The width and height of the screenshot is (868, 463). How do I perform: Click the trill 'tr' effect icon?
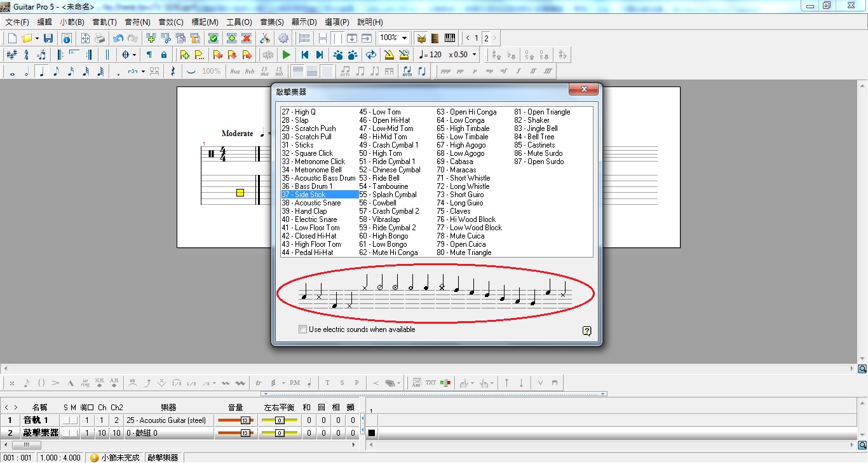click(x=259, y=383)
